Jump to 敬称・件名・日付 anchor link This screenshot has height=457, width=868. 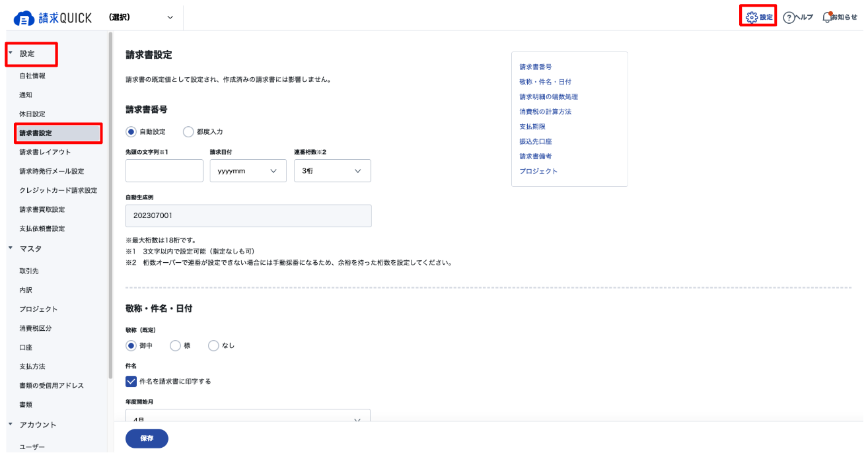tap(546, 82)
